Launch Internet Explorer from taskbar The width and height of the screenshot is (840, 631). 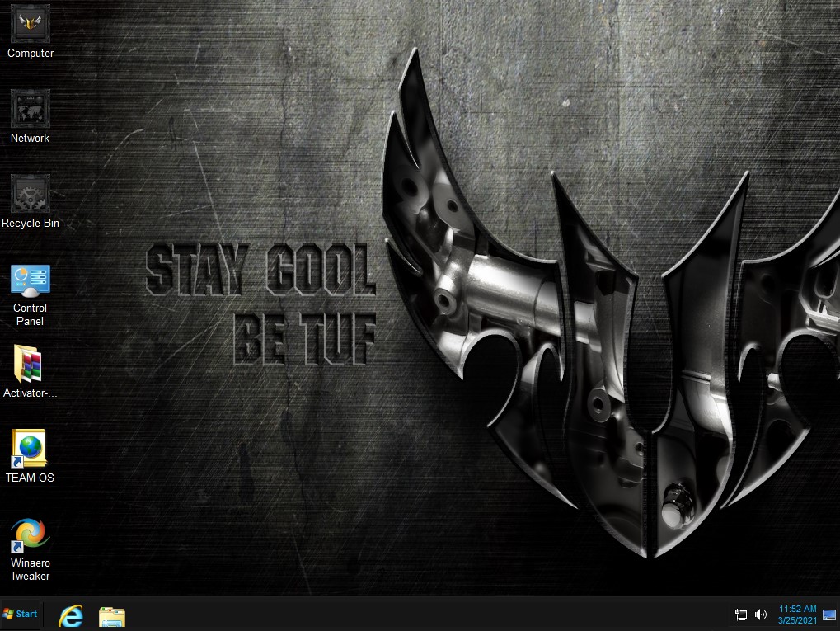click(71, 615)
